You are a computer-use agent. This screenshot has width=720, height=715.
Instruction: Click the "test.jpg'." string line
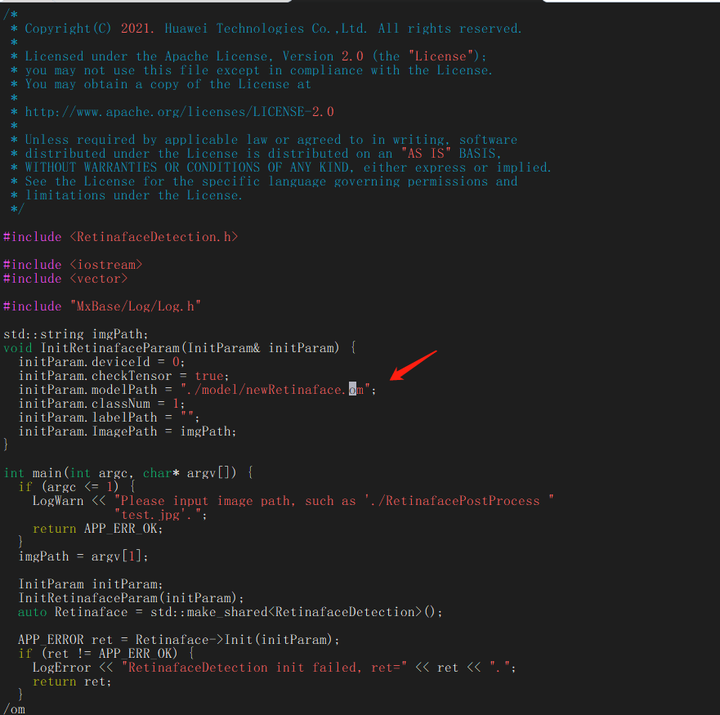pos(160,515)
